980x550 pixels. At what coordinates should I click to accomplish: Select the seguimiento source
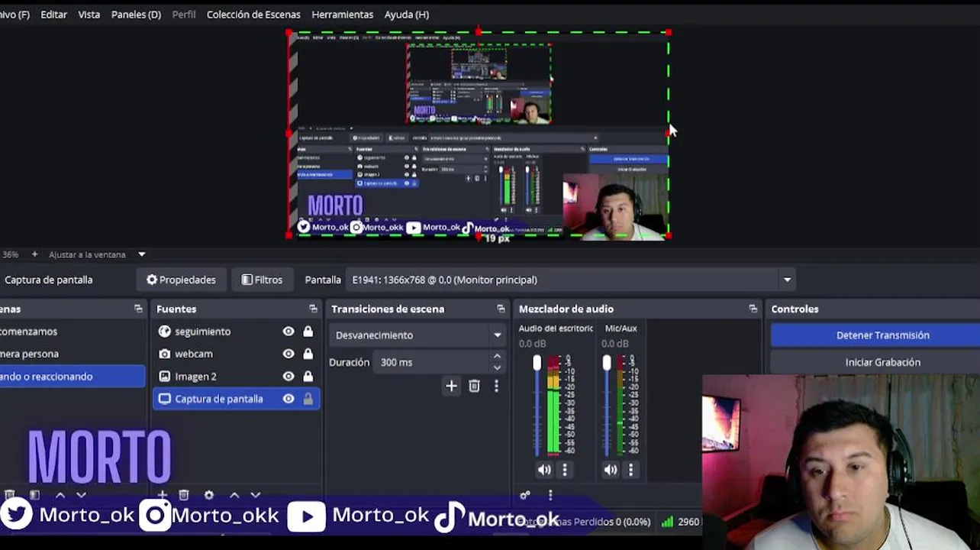(202, 332)
